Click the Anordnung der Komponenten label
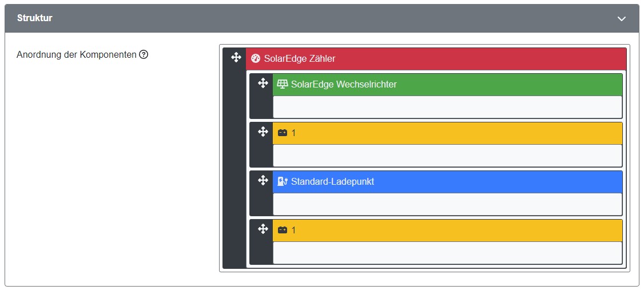Screen dimensions: 644x290 (77, 55)
